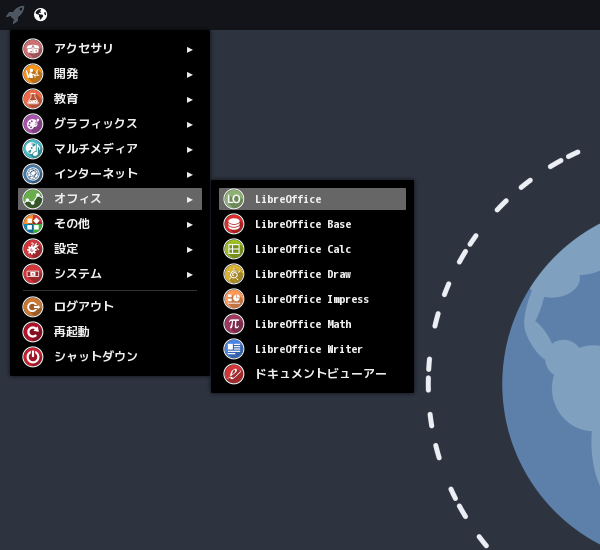Click the オフィス submenu arrow

pos(189,200)
